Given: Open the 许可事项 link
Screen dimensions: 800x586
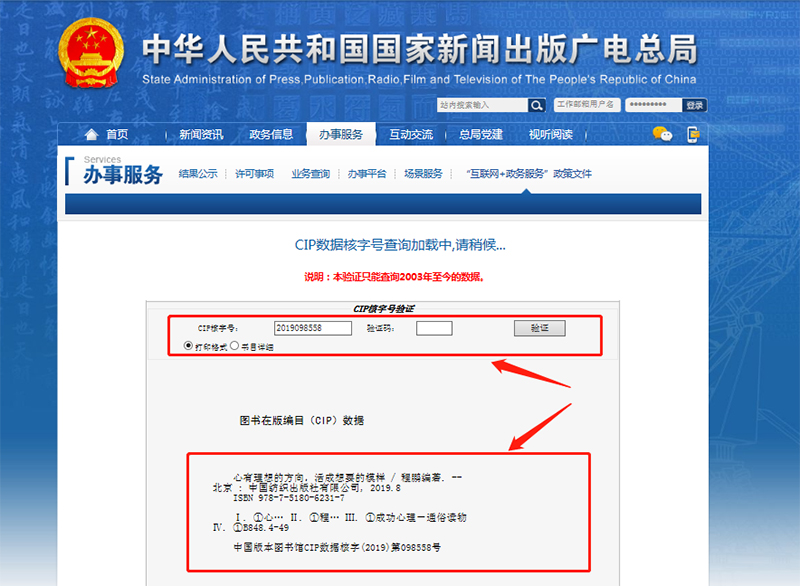Looking at the screenshot, I should (254, 174).
